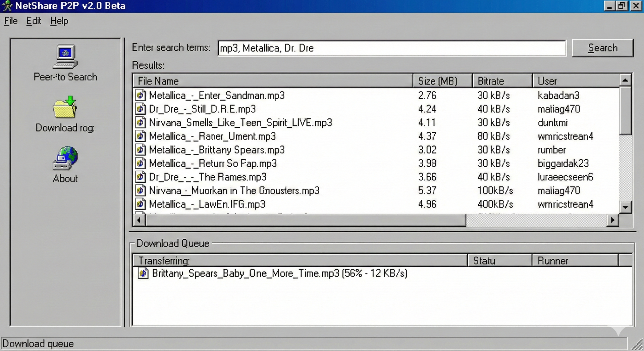
Task: Minimize the NetShare P2P window
Action: (609, 6)
